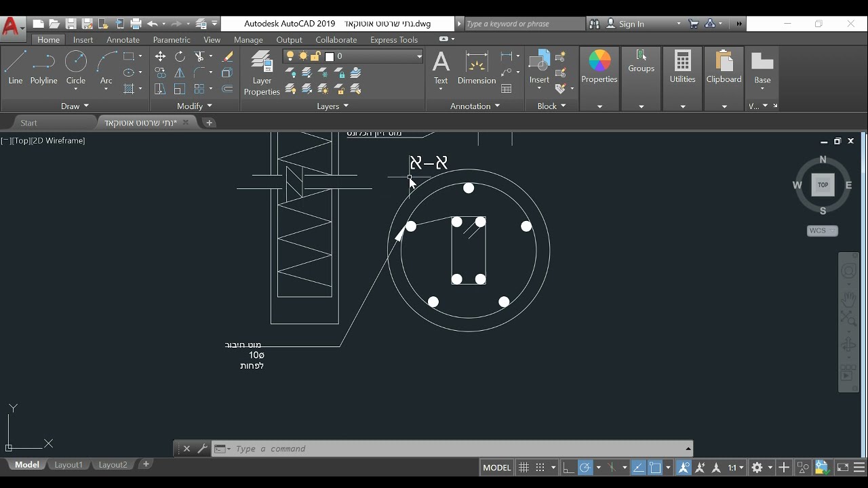Screen dimensions: 868x488
Task: Toggle Ortho mode in status bar
Action: click(x=568, y=468)
